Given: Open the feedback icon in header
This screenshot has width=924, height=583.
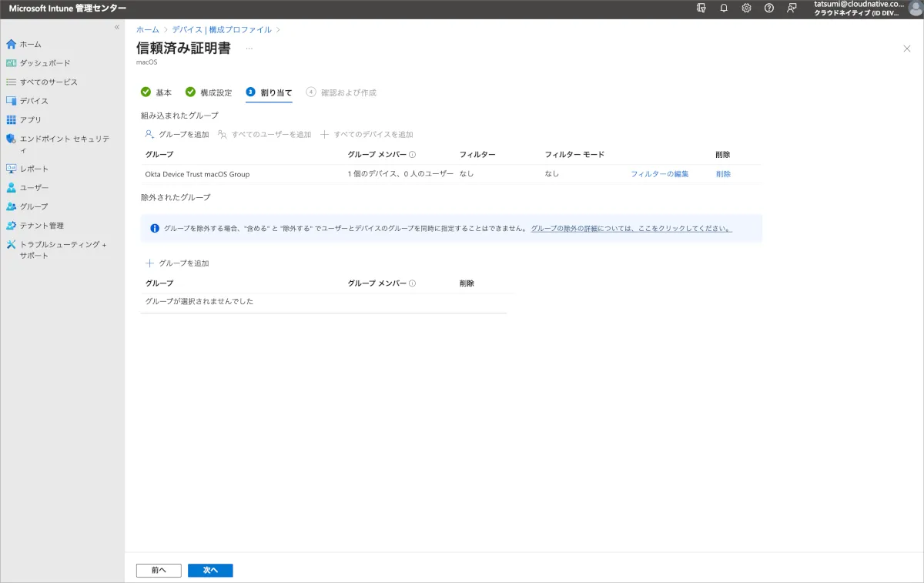Looking at the screenshot, I should pos(792,8).
